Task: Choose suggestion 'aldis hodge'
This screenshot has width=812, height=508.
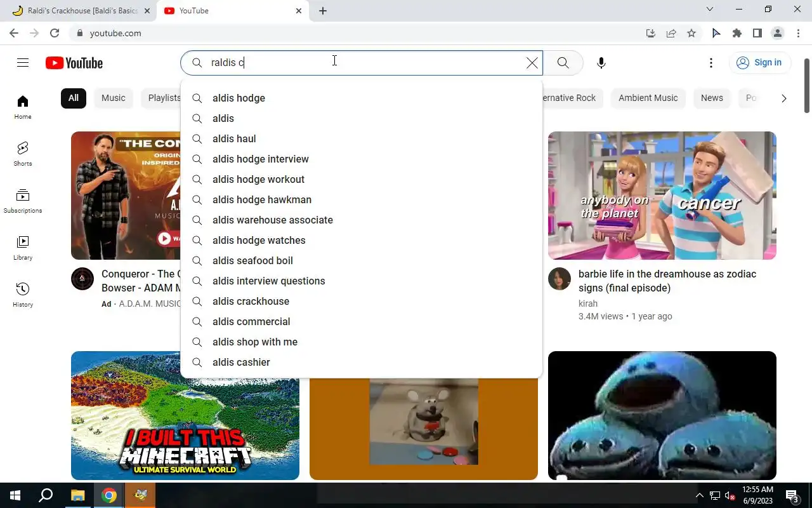Action: coord(362,98)
